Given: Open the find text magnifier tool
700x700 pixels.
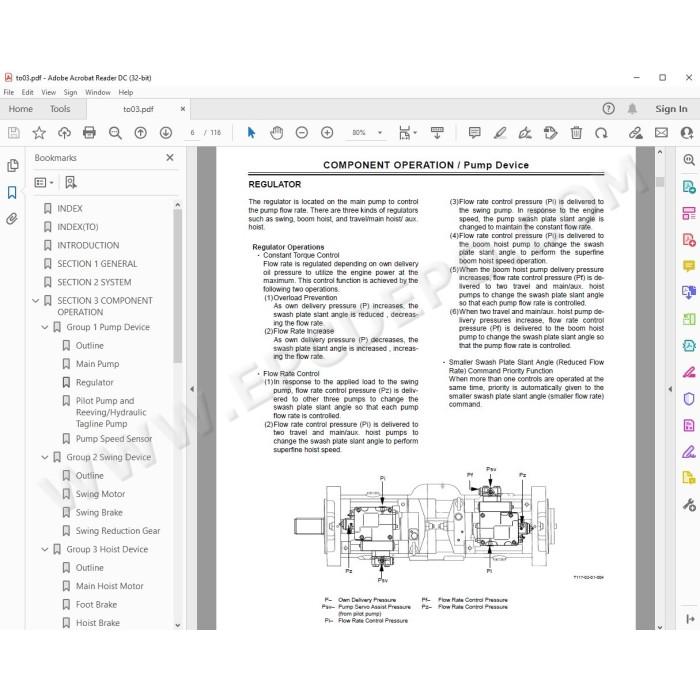Looking at the screenshot, I should [115, 133].
